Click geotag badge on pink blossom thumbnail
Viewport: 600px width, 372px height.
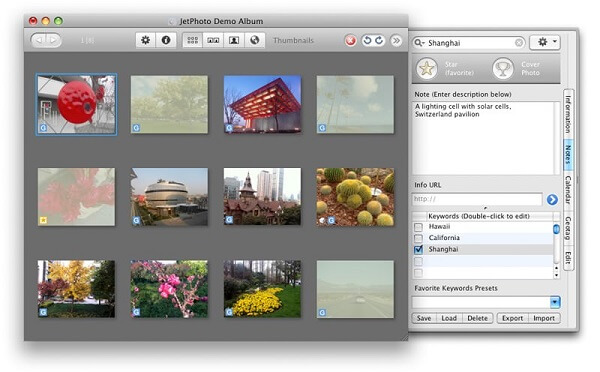136,312
